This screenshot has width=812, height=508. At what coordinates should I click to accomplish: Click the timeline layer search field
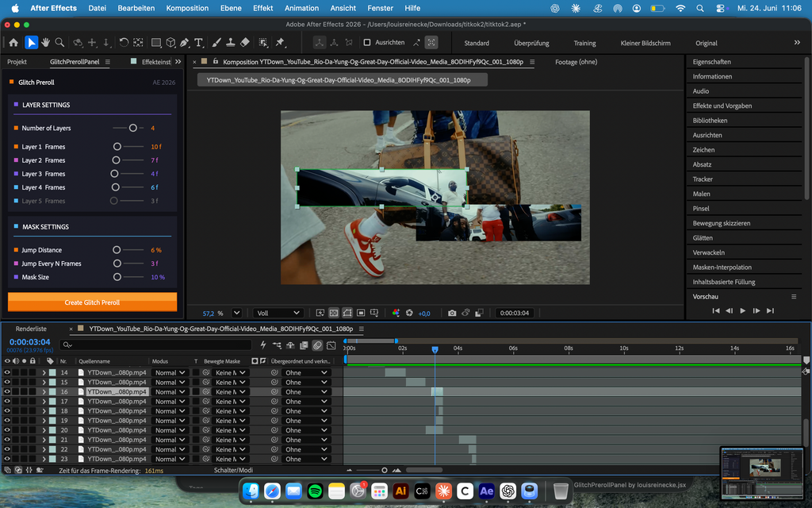(155, 344)
